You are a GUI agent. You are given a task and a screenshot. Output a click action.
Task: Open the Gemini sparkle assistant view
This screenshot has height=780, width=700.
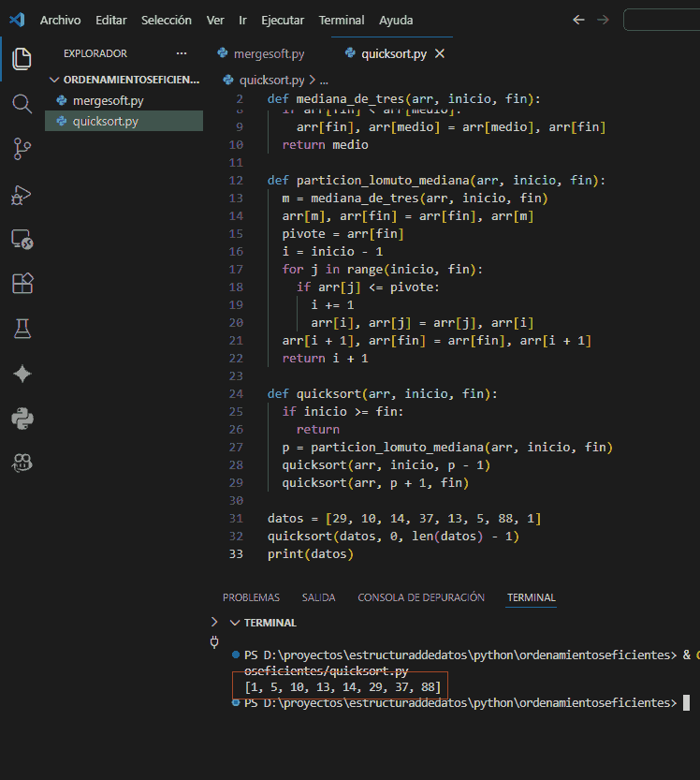point(22,374)
